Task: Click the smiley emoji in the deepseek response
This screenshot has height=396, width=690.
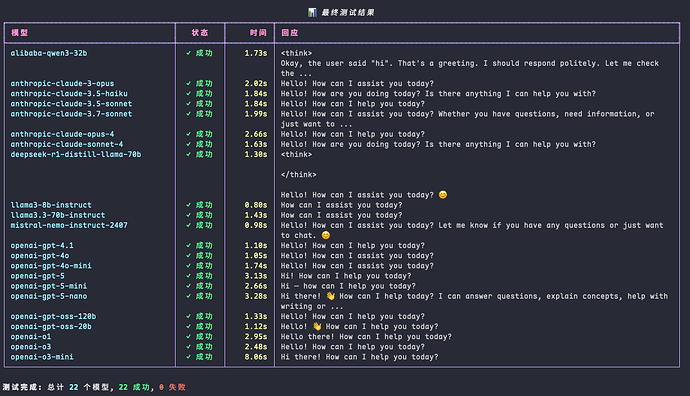Action: pyautogui.click(x=443, y=194)
